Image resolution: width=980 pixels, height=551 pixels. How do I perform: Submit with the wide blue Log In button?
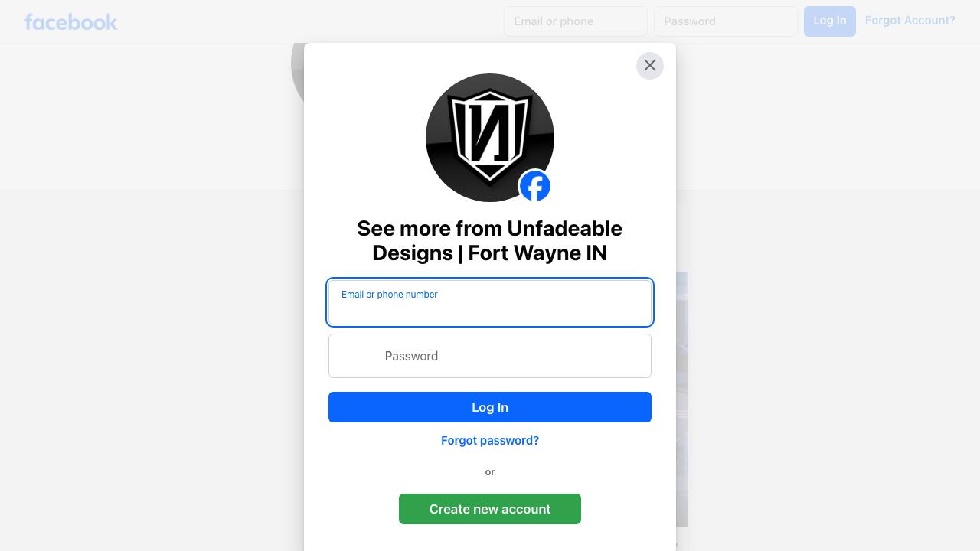pos(490,407)
